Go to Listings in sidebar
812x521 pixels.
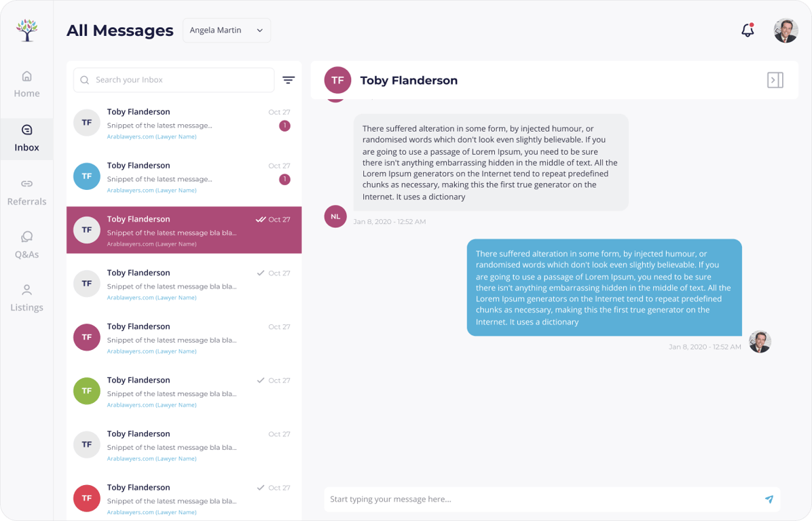tap(27, 298)
